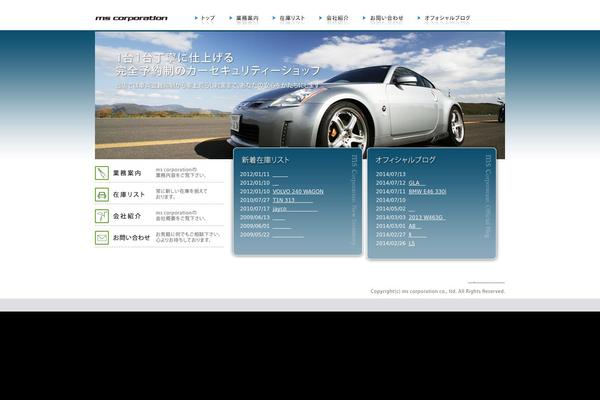Click the 2014/07/10 blog date
The width and height of the screenshot is (600, 400).
click(x=391, y=200)
